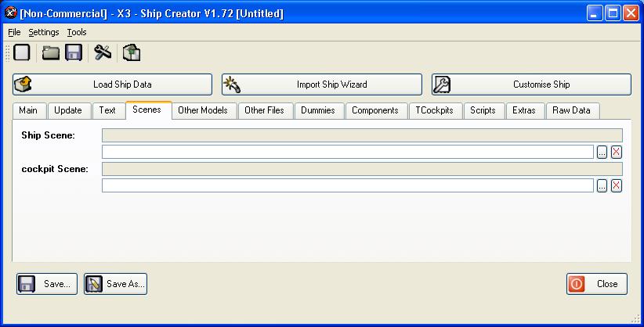Show the Extras tab

524,110
